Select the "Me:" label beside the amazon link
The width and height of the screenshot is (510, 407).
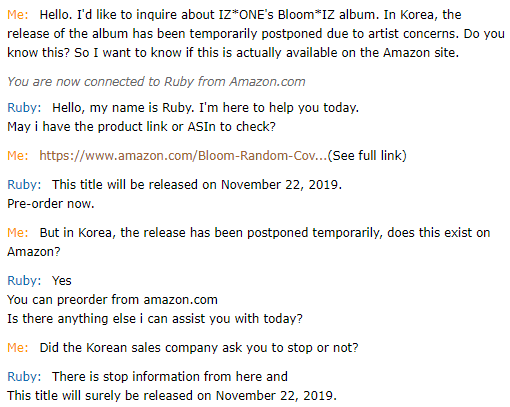[x=18, y=156]
